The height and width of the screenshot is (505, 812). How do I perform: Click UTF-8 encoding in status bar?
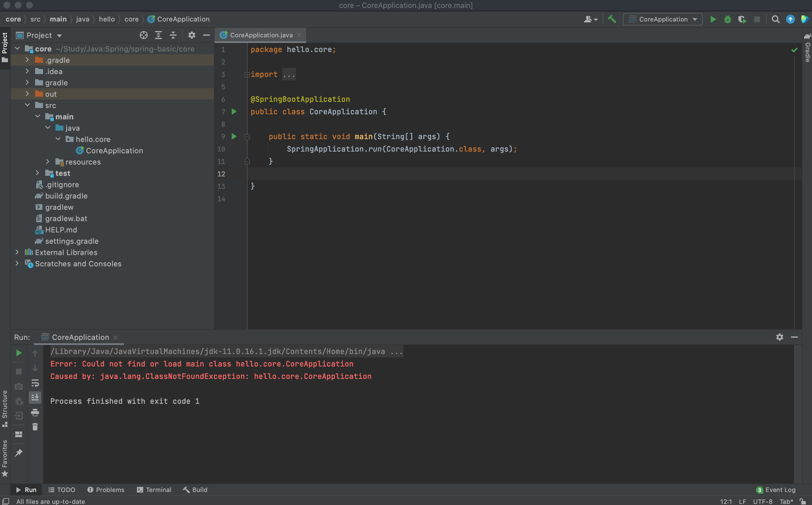click(x=762, y=501)
